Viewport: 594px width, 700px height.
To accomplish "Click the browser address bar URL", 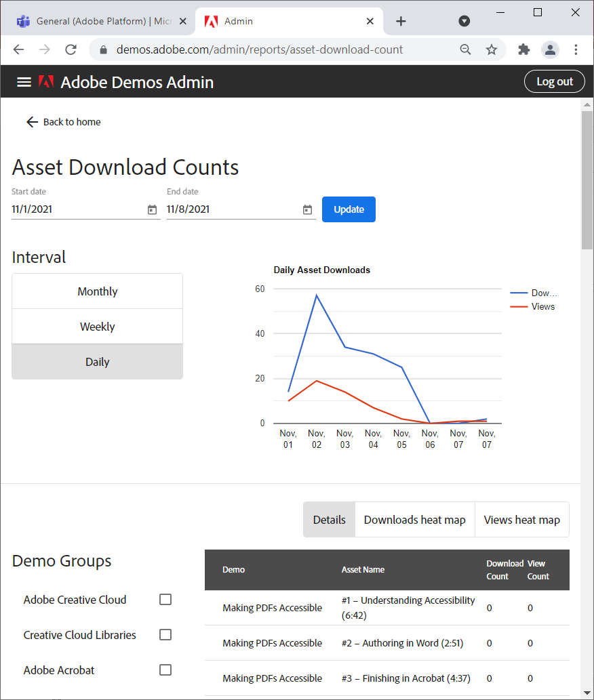I will pos(260,49).
